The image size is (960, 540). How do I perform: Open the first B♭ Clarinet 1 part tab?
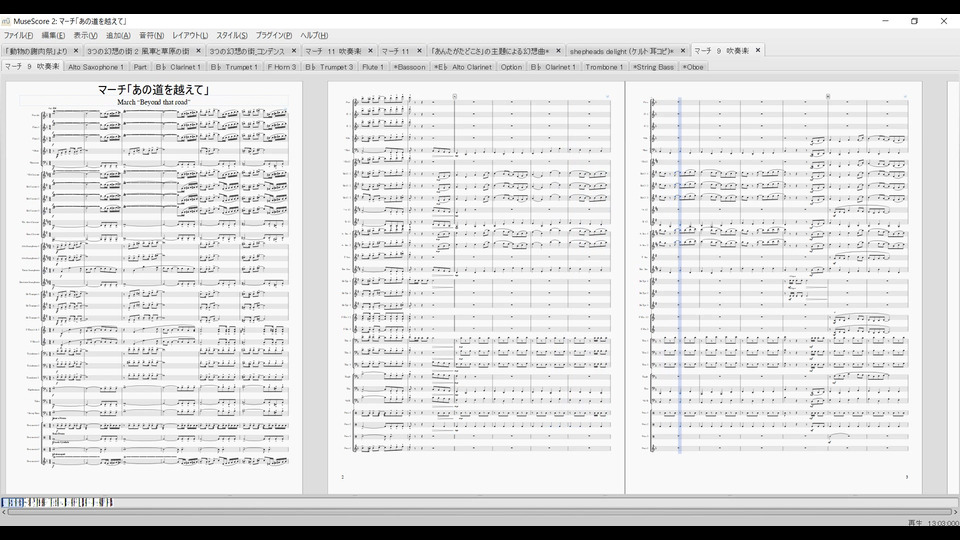(178, 67)
